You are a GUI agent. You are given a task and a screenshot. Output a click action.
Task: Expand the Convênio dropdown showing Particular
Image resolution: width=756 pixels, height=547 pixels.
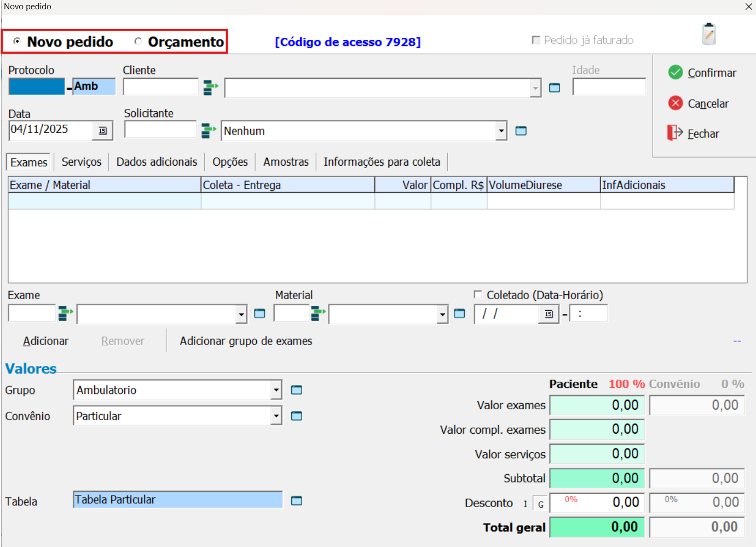276,416
